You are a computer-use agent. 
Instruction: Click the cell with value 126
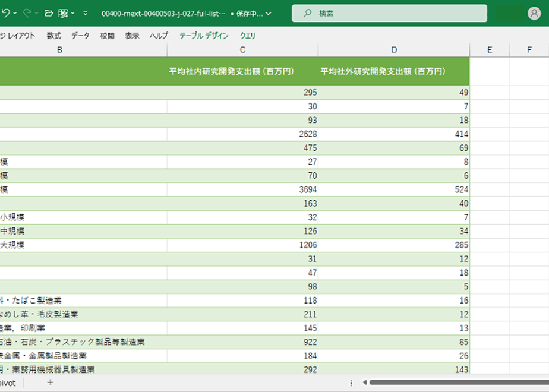coord(242,231)
